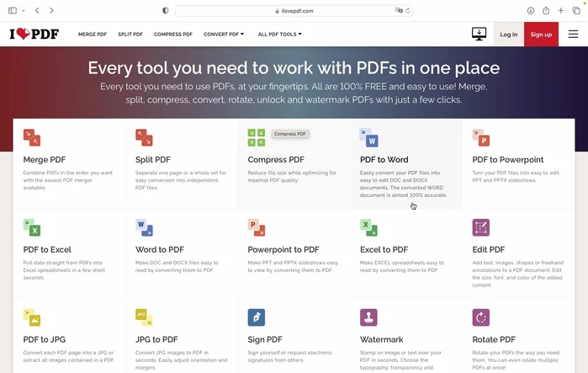Click the PDF to Word title
The height and width of the screenshot is (373, 588).
pos(384,160)
